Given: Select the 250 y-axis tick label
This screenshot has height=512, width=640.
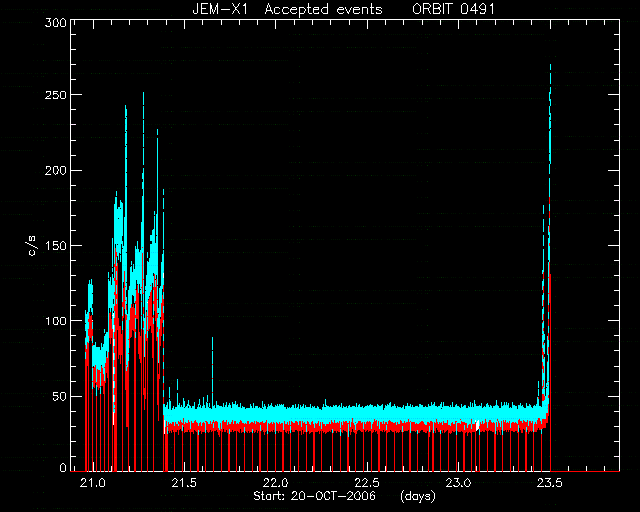Looking at the screenshot, I should (x=56, y=95).
